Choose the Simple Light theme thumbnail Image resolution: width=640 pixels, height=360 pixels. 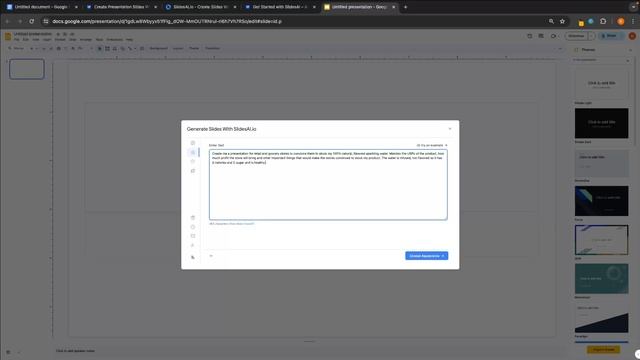[x=602, y=84]
